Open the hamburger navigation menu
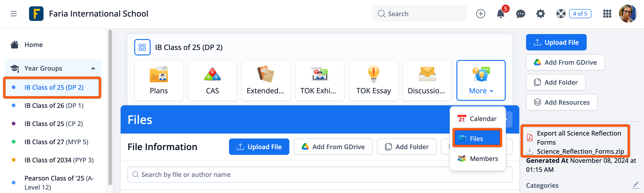644x193 pixels. point(14,14)
